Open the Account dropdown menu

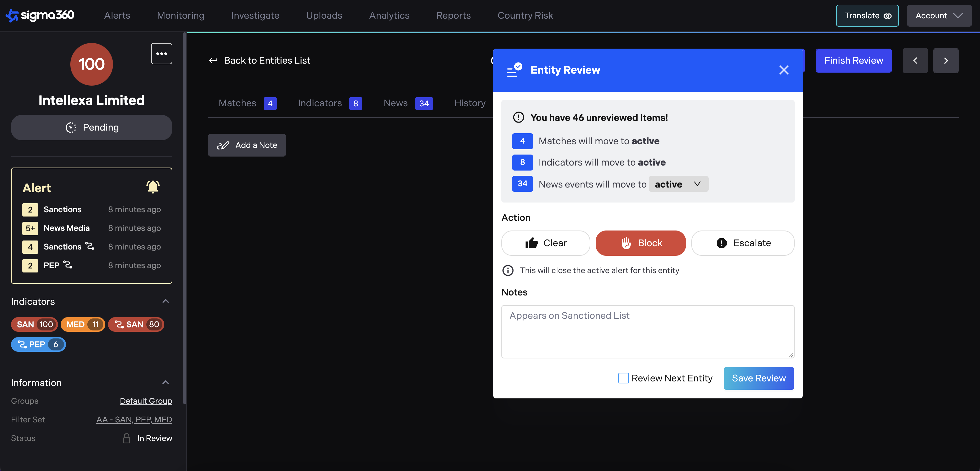939,16
